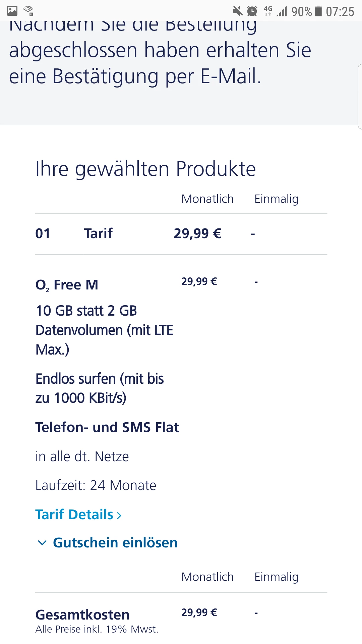362x644 pixels.
Task: Tap the side handle at right edge
Action: [360, 96]
